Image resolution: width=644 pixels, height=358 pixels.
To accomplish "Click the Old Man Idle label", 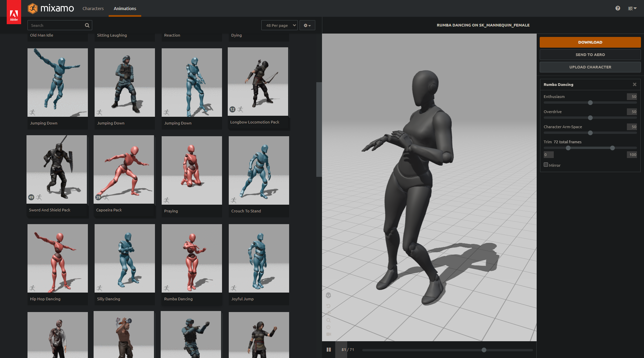I will (42, 35).
